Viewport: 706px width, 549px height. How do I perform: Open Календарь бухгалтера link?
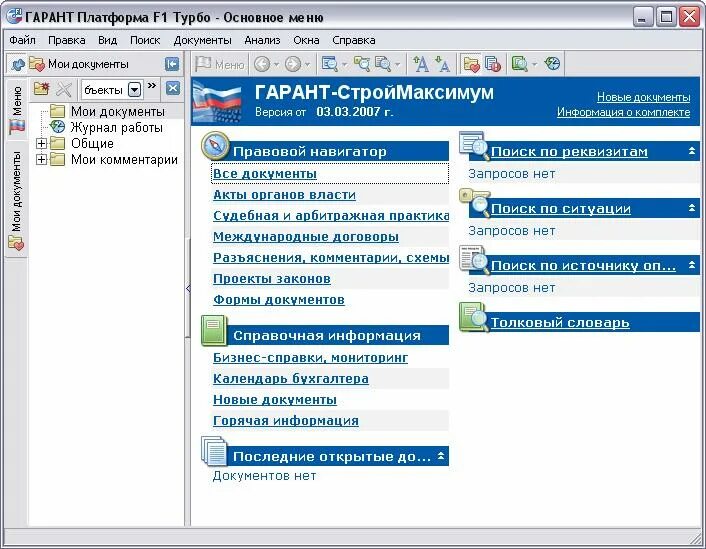point(290,379)
